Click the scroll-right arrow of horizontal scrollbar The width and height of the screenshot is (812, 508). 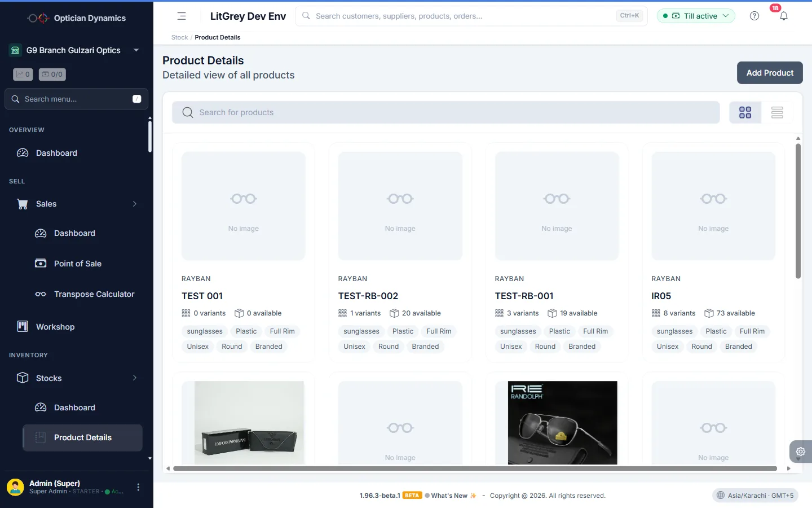788,468
